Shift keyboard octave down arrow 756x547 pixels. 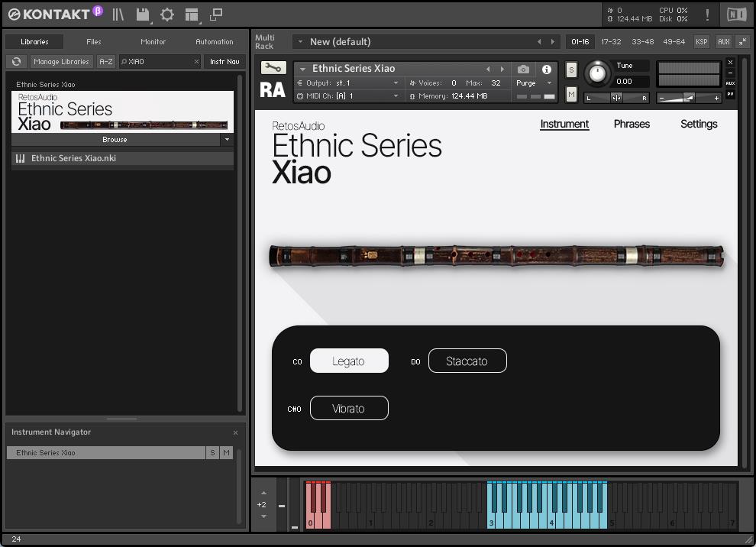pyautogui.click(x=263, y=516)
